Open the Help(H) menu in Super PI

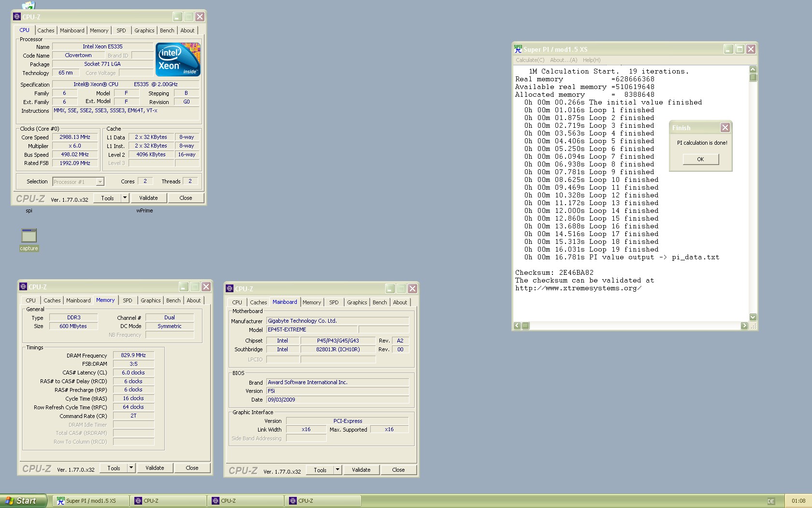pos(592,60)
